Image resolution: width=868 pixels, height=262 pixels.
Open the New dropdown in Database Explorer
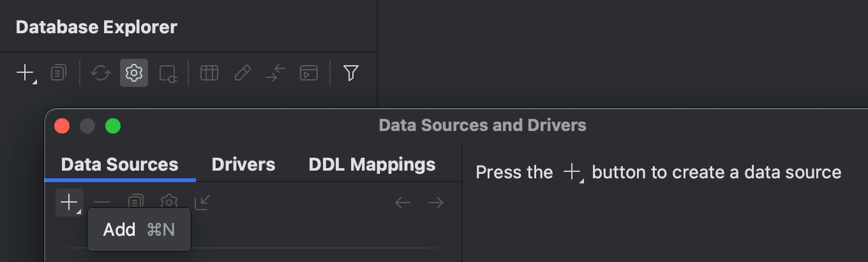[26, 73]
